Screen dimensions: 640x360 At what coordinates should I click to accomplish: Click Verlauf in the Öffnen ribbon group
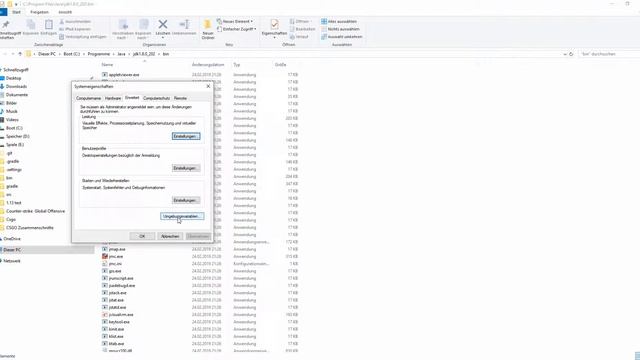[299, 37]
